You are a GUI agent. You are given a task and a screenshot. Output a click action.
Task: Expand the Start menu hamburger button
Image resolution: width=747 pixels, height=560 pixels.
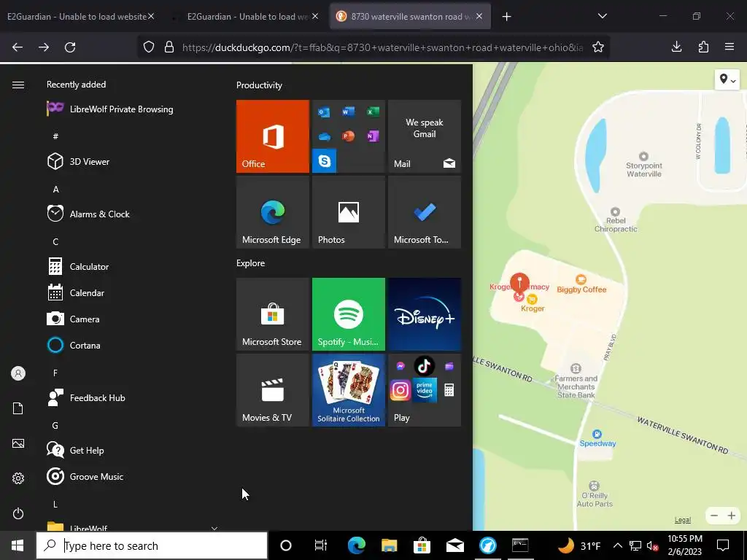pos(18,85)
